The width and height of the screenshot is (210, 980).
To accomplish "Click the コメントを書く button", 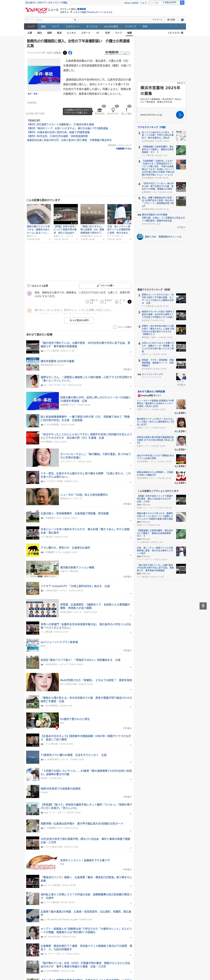I will click(x=105, y=285).
